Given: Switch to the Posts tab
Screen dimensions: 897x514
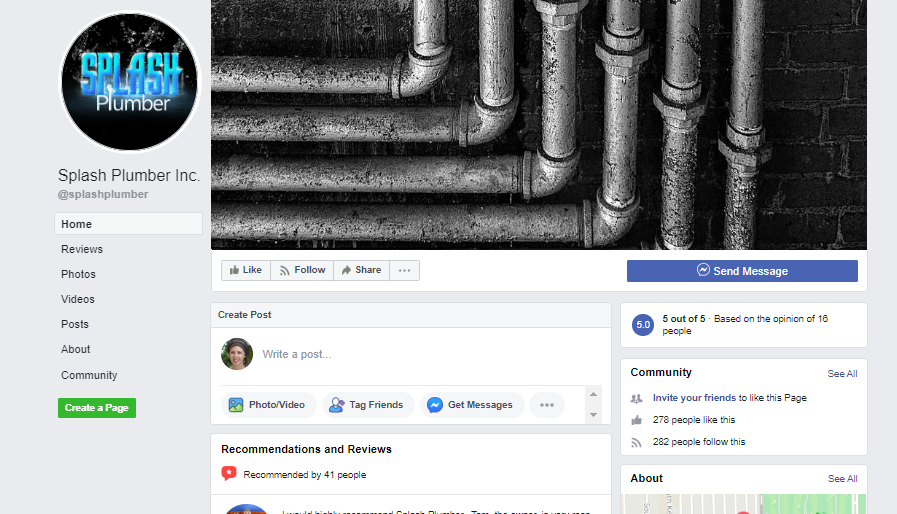Looking at the screenshot, I should (x=75, y=324).
